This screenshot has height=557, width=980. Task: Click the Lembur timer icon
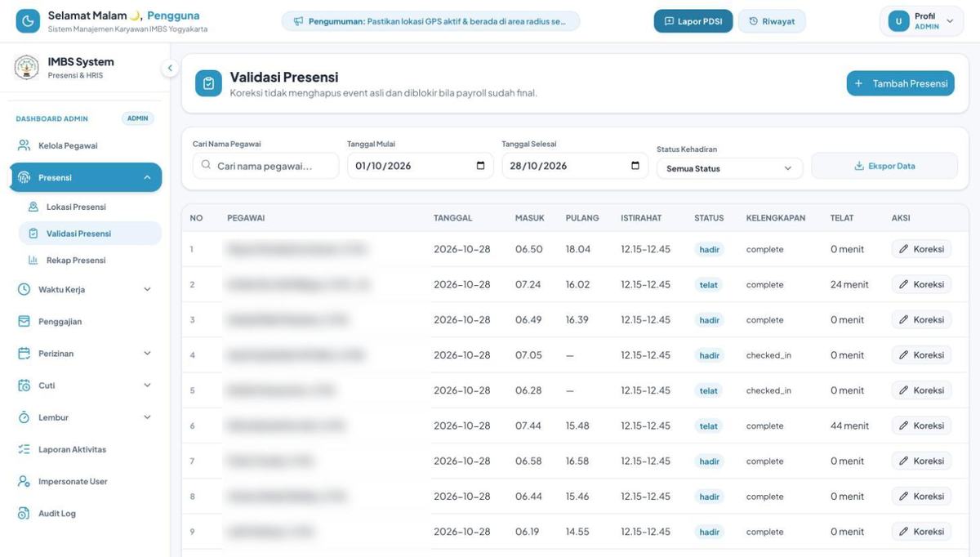pos(24,417)
